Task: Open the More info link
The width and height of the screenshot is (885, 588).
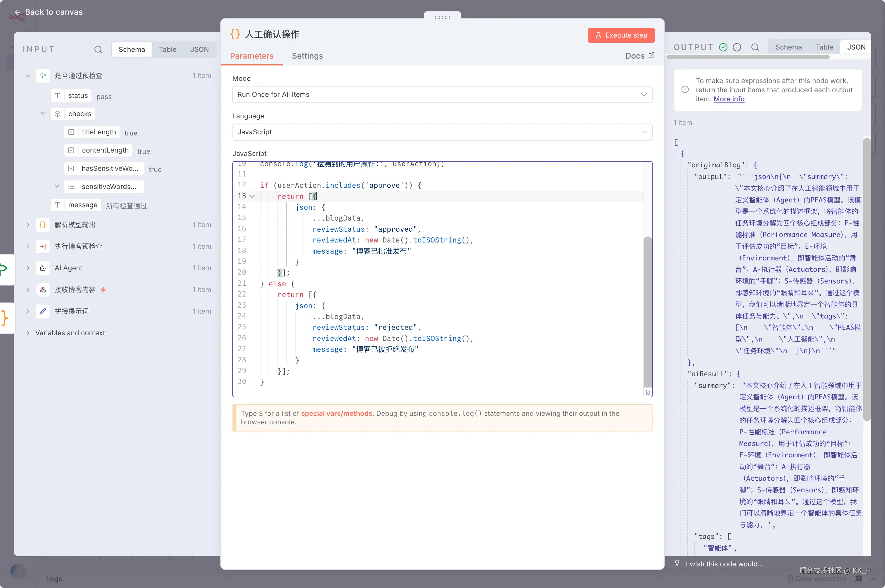Action: (729, 99)
